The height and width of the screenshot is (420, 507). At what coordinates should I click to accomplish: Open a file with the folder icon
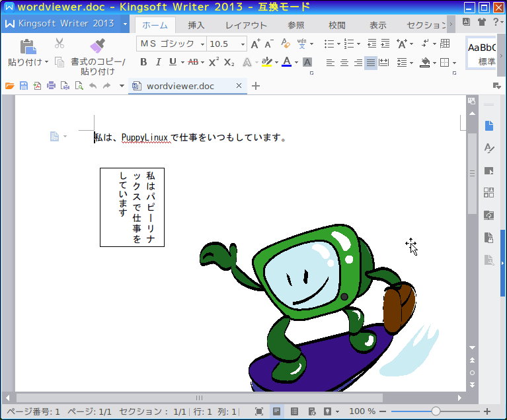[10, 86]
